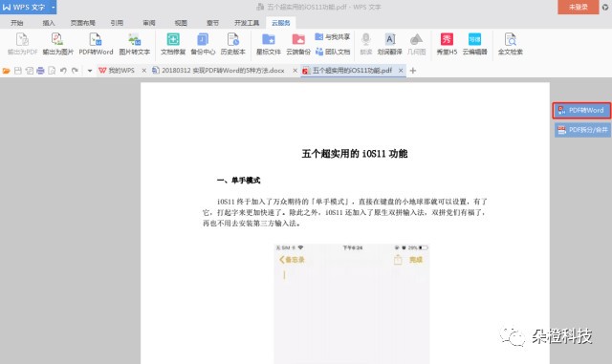612x364 pixels.
Task: Close the 我的WPS tab
Action: click(x=143, y=71)
